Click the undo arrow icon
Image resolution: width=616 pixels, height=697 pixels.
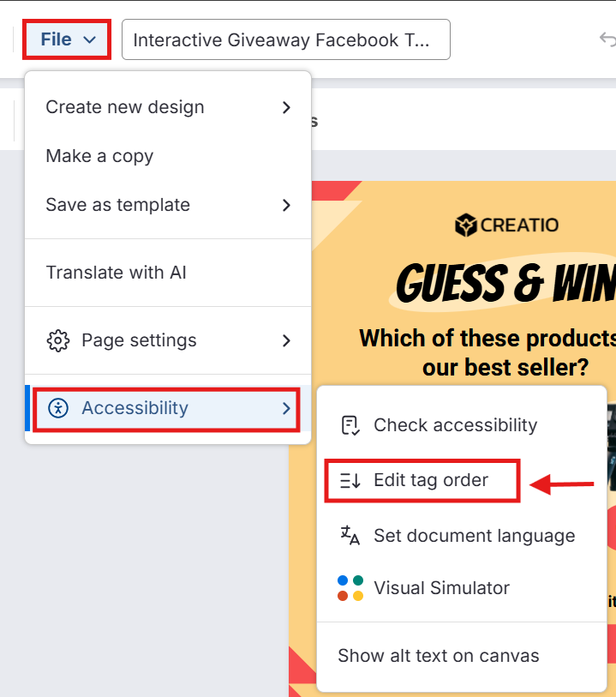607,39
